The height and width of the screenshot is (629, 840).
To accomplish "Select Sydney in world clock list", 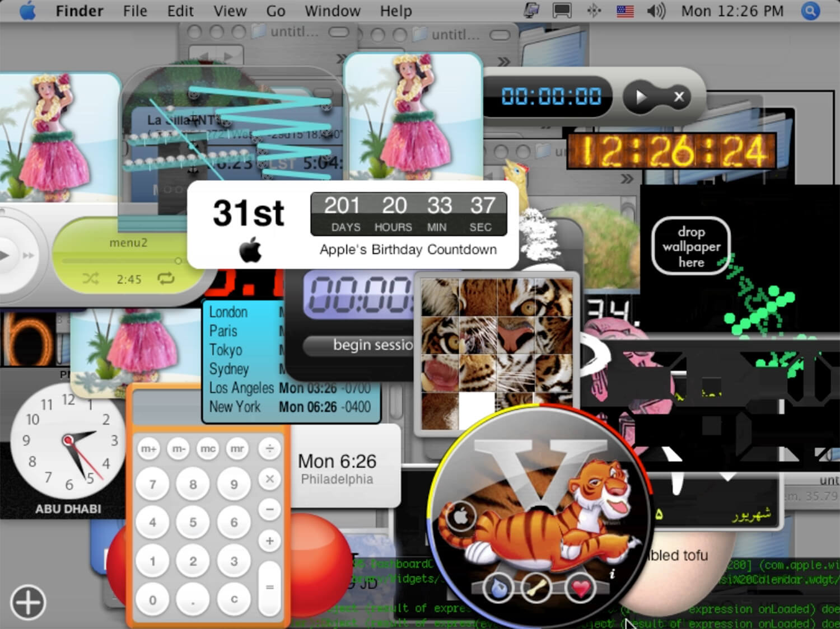I will (229, 369).
